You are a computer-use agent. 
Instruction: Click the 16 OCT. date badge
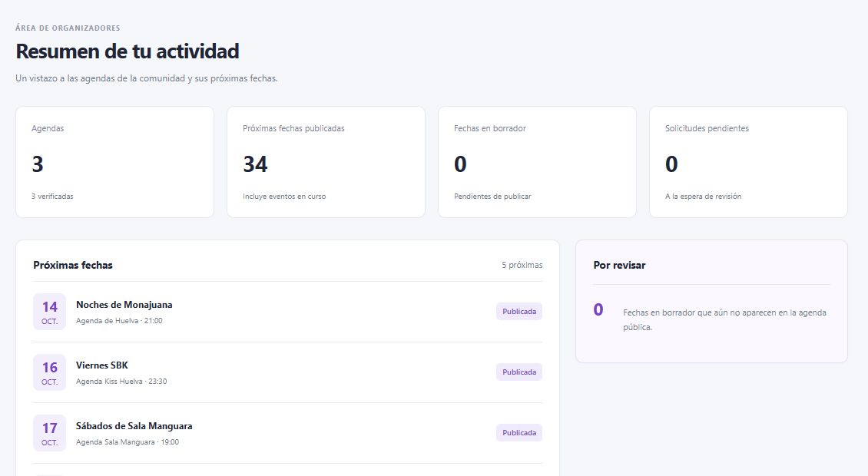[49, 372]
